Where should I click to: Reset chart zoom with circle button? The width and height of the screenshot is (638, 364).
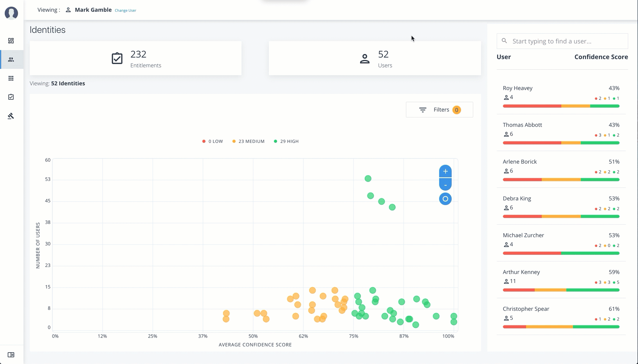click(445, 199)
